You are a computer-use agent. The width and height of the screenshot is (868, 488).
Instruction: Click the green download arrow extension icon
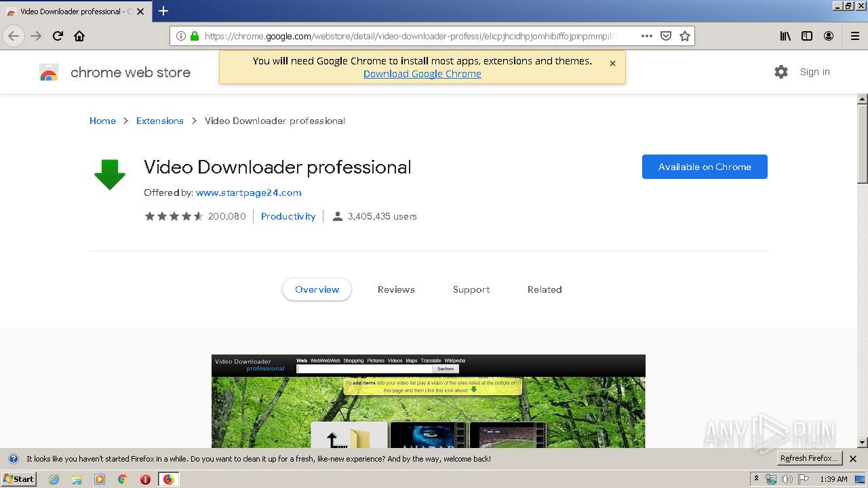point(110,174)
